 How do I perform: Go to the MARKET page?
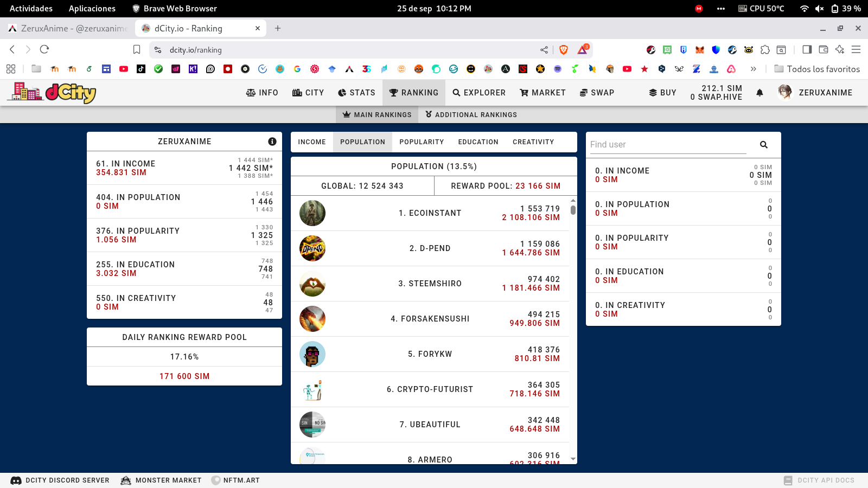coord(542,93)
